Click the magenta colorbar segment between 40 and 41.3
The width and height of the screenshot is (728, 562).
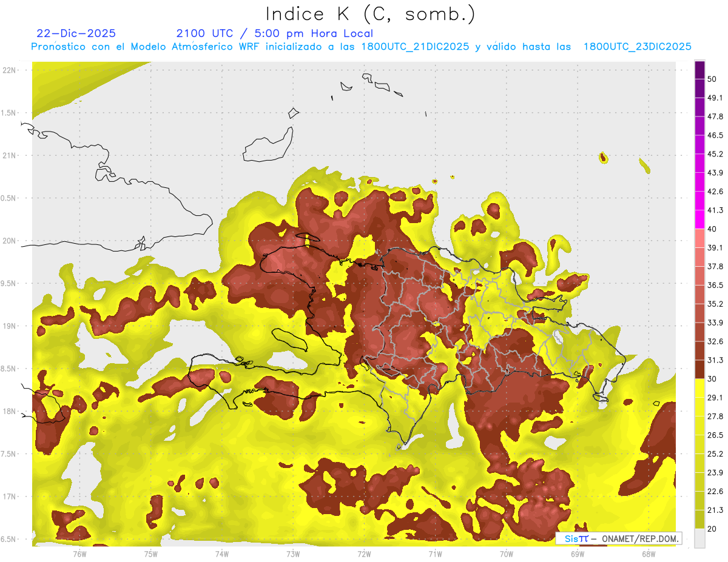[x=699, y=219]
